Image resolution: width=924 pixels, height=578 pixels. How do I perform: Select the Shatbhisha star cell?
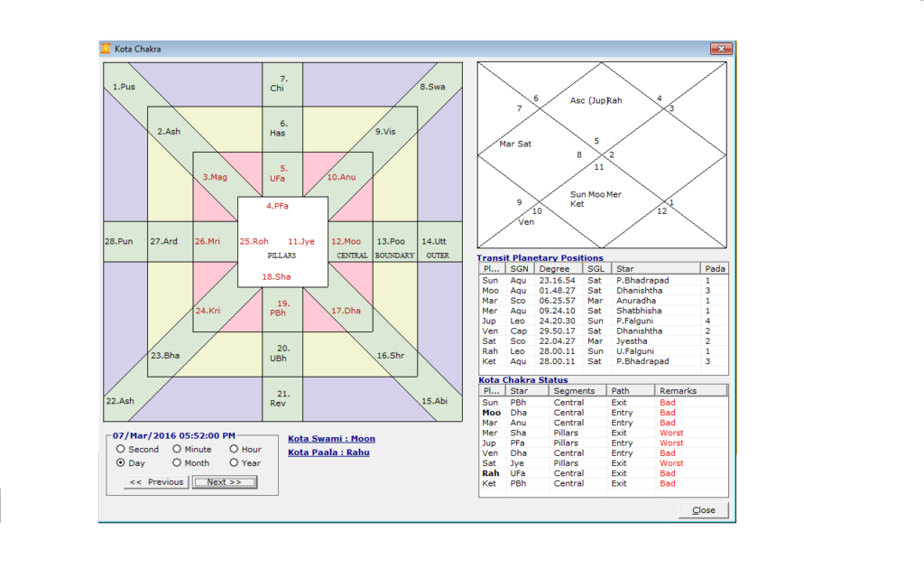(x=639, y=311)
